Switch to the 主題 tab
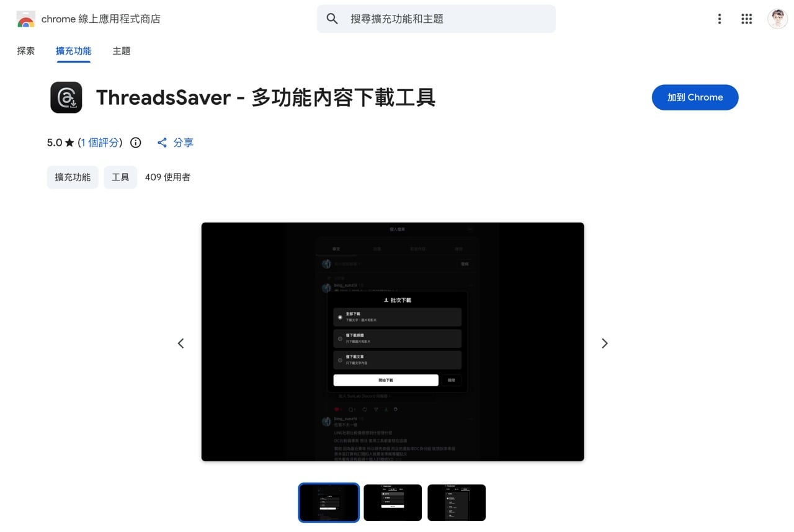 coord(122,51)
